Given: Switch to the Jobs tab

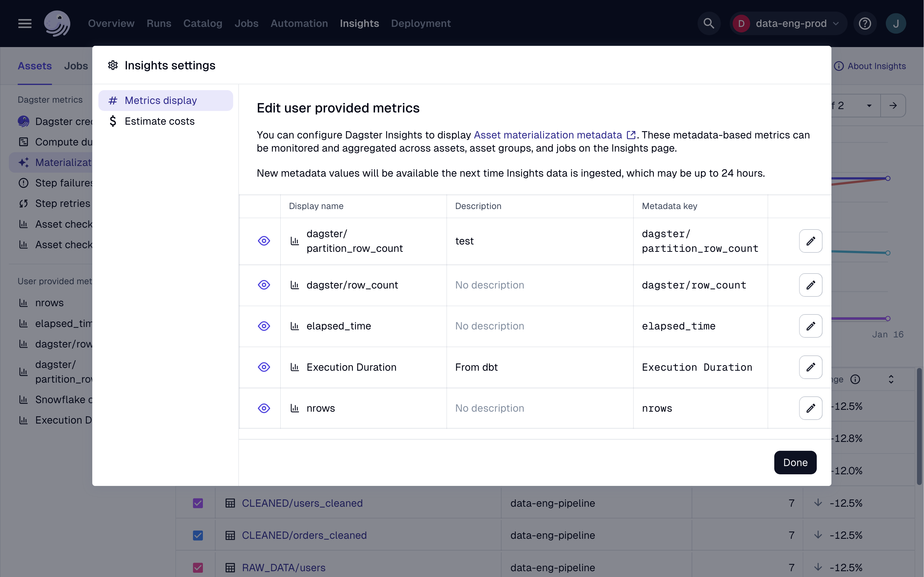Looking at the screenshot, I should pos(75,66).
